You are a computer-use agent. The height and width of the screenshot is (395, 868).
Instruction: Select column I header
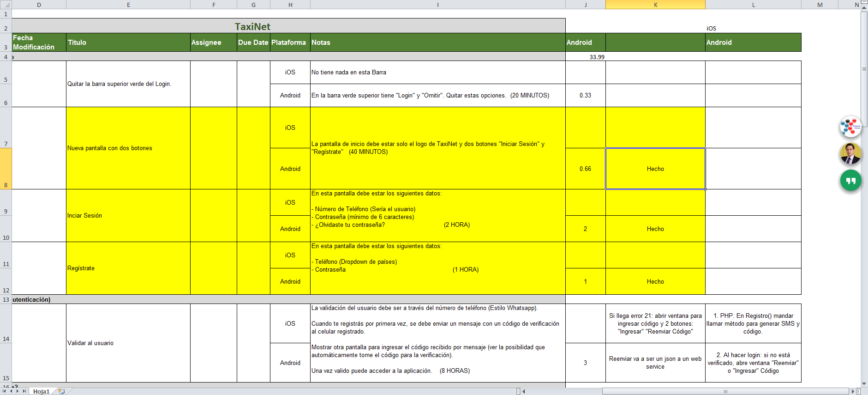[x=438, y=5]
